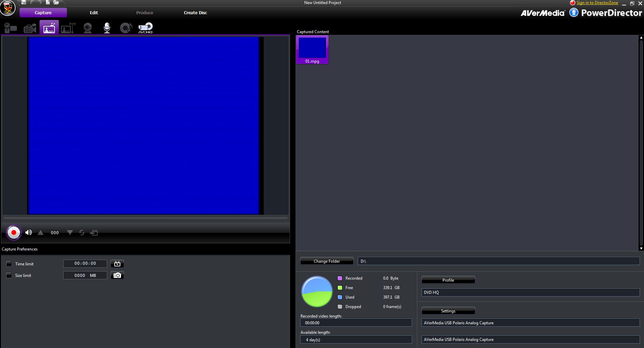The height and width of the screenshot is (348, 644).
Task: Switch to the Edit tab
Action: point(94,13)
